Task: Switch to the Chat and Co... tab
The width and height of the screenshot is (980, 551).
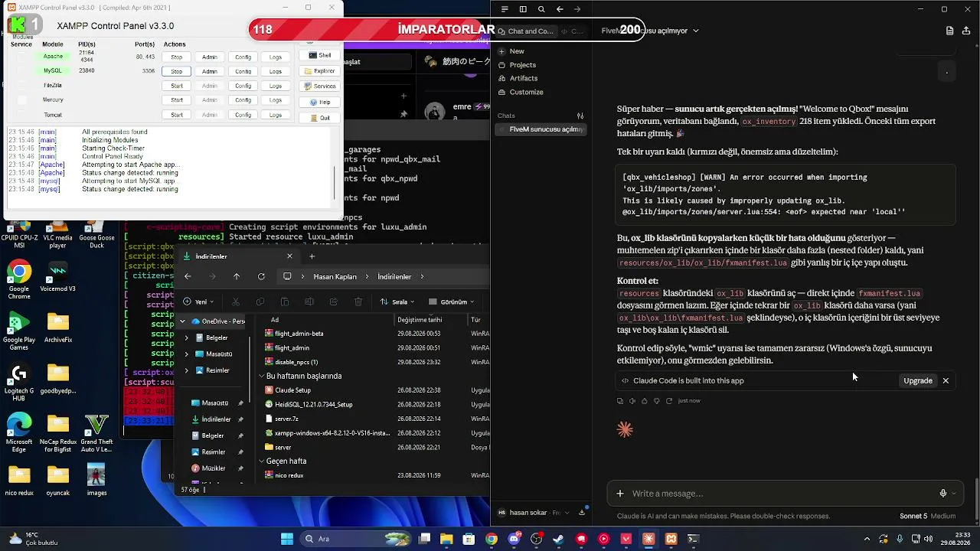Action: pos(525,31)
